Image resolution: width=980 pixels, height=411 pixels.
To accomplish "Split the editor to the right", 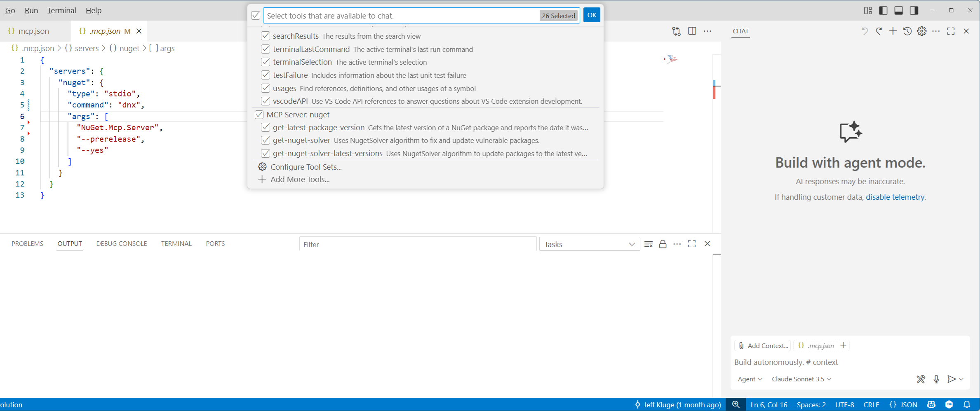I will [692, 31].
